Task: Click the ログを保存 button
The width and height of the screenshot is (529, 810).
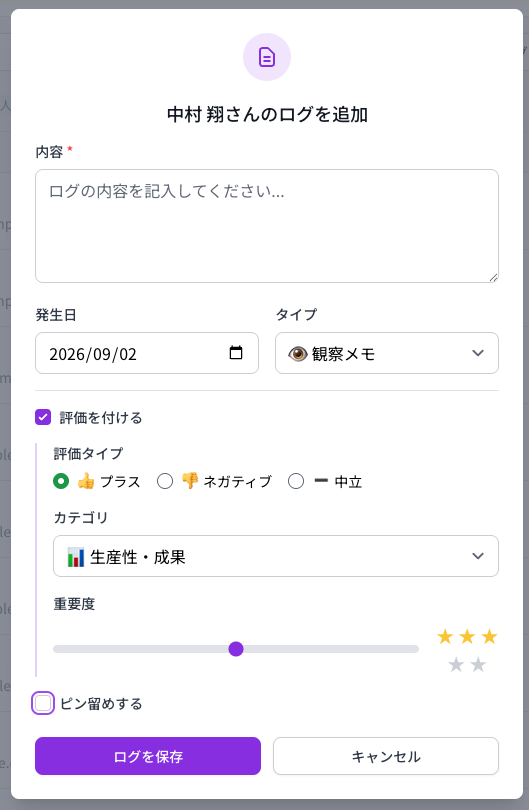Action: pyautogui.click(x=148, y=756)
